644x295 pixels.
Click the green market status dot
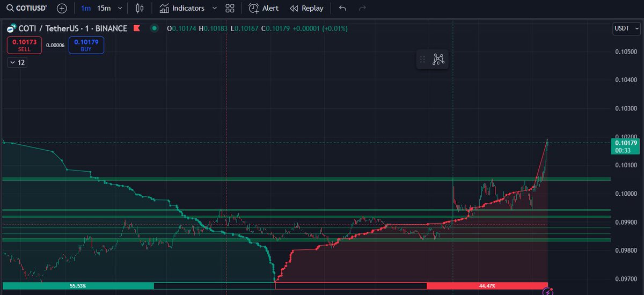click(x=155, y=28)
